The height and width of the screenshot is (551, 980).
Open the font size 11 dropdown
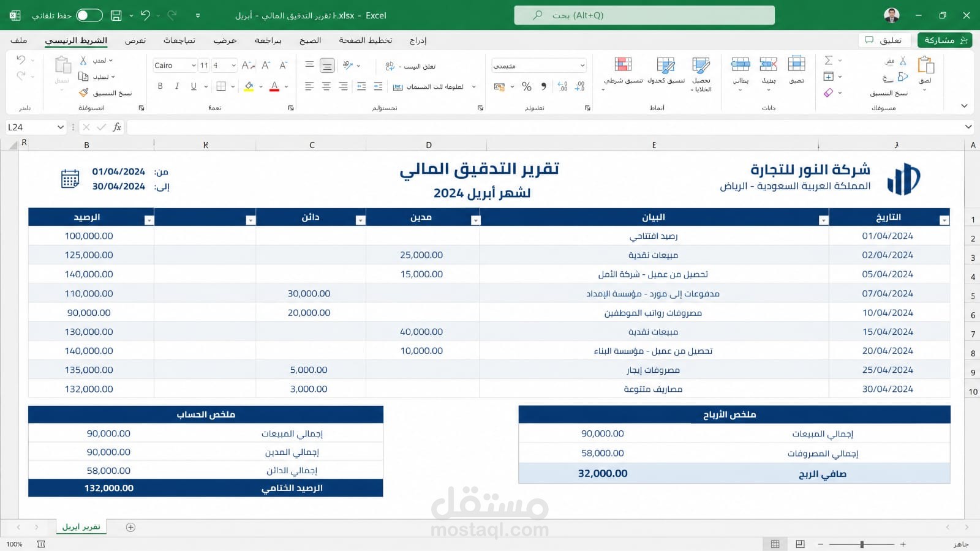point(233,66)
